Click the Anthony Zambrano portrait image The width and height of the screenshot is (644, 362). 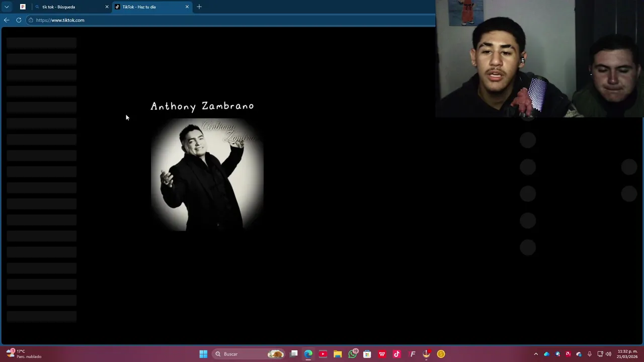[x=207, y=174]
